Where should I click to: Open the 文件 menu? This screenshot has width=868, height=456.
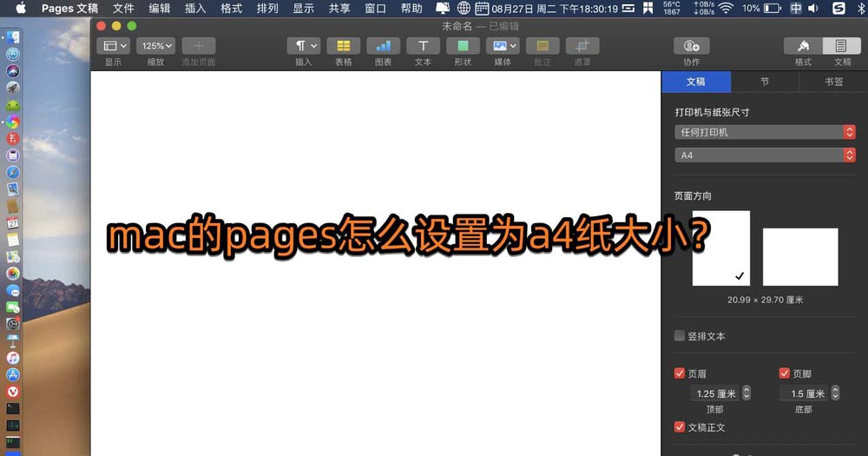coord(123,9)
